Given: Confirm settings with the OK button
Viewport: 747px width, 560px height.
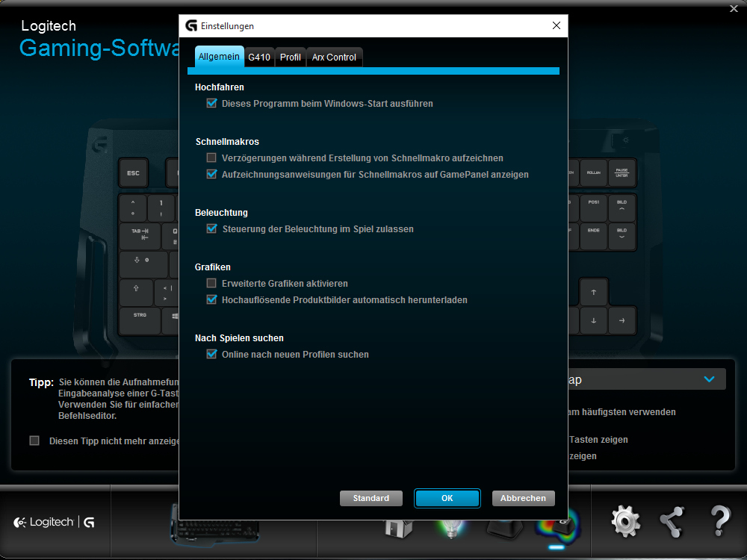Looking at the screenshot, I should tap(447, 498).
